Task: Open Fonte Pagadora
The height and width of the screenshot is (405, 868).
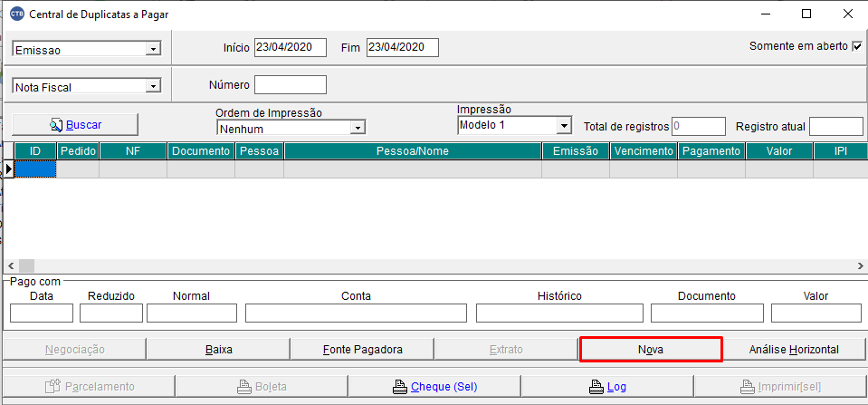Action: click(362, 349)
